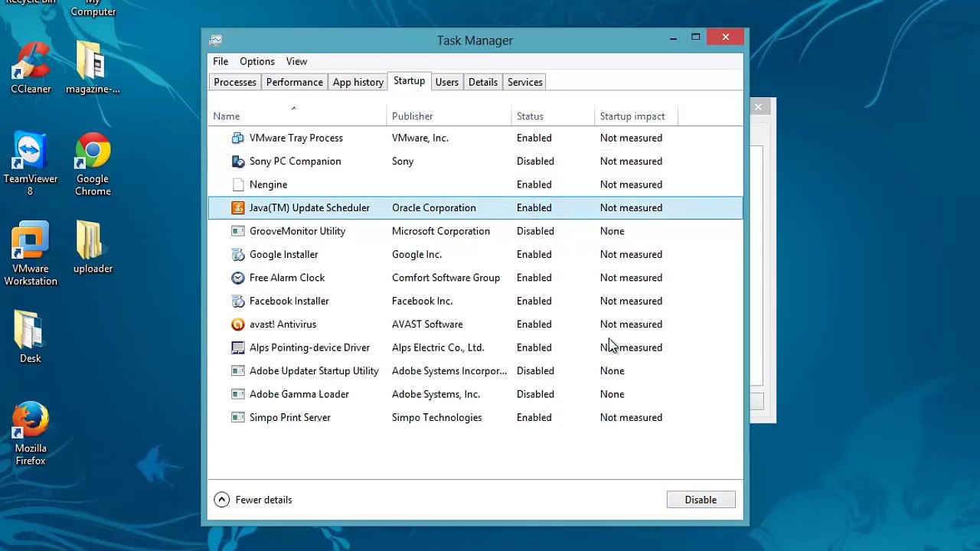Viewport: 980px width, 551px height.
Task: Click the avast! Antivirus icon
Action: (238, 324)
